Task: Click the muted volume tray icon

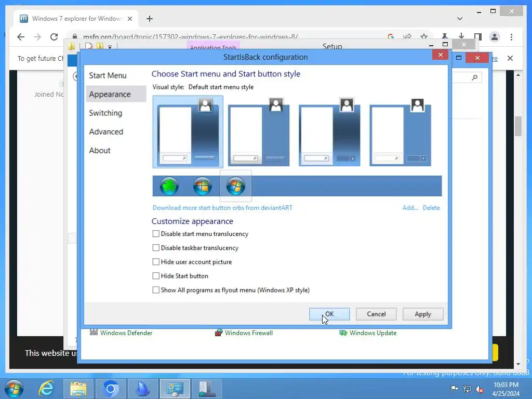Action: pyautogui.click(x=480, y=389)
